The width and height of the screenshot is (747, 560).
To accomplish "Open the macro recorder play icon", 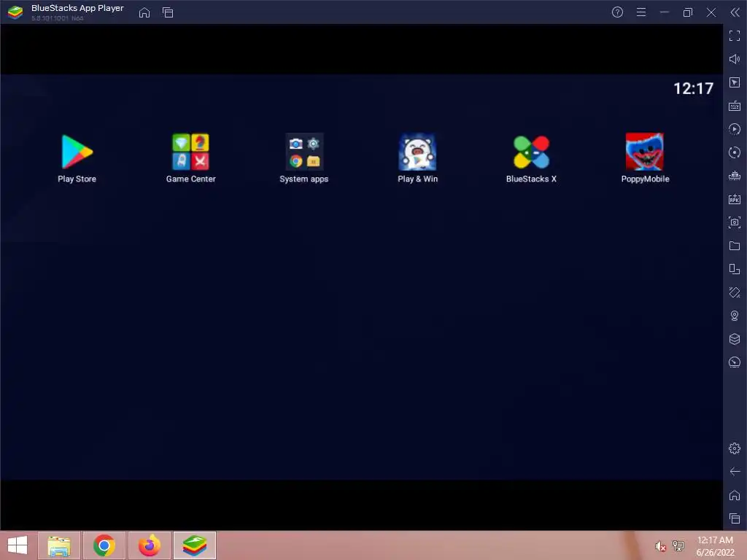I will (735, 129).
